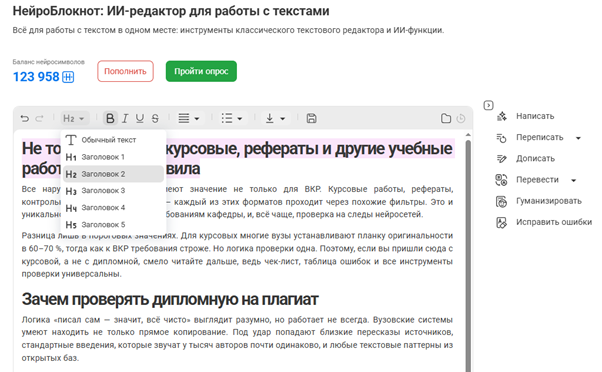This screenshot has width=602, height=372.
Task: Redo the last undone edit
Action: point(39,118)
